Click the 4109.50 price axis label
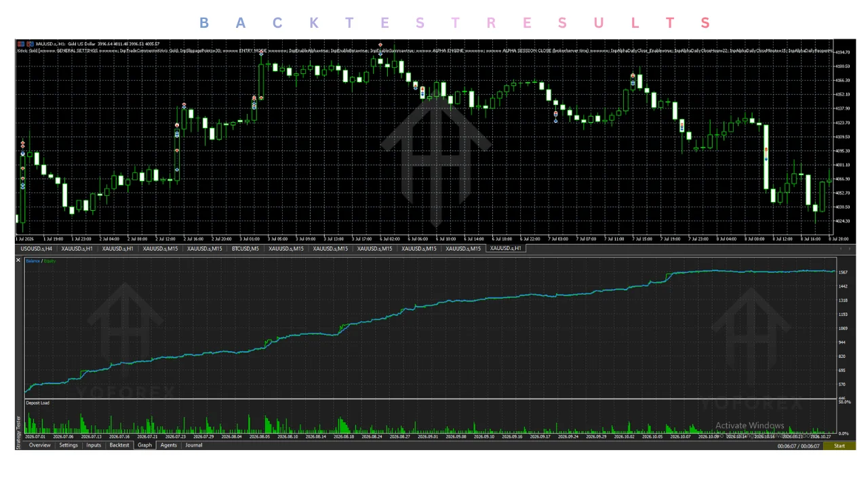Screen dimensions: 868x488 tap(843, 137)
